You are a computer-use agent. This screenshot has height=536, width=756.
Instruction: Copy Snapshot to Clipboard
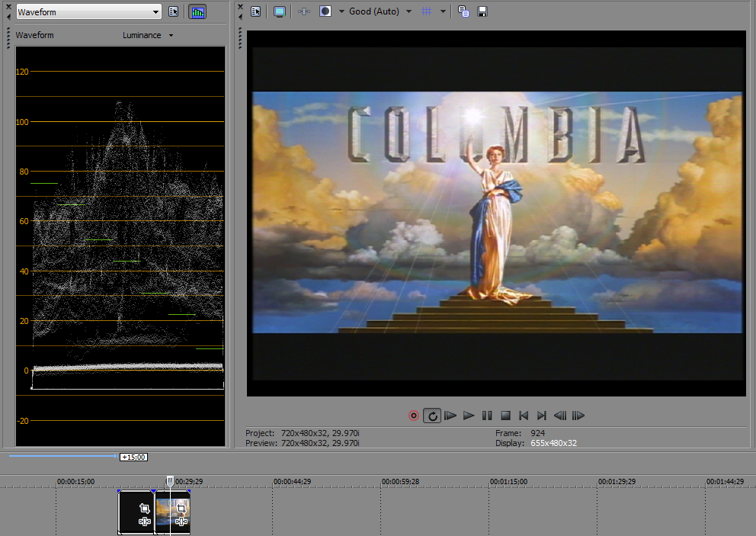[x=463, y=11]
